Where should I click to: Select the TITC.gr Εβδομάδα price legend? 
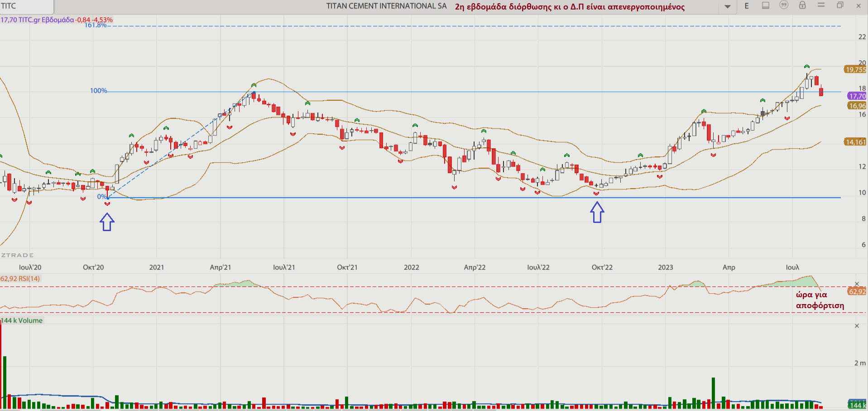point(56,20)
